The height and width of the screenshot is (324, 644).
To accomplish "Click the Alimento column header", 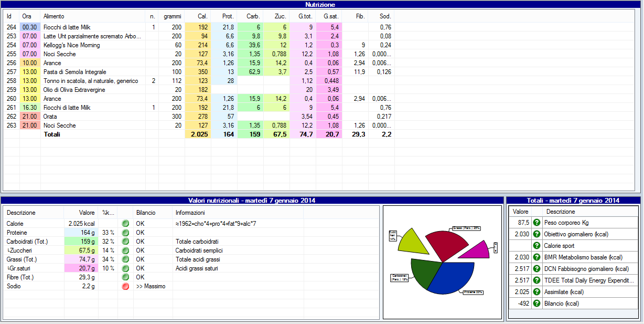I will (x=54, y=17).
